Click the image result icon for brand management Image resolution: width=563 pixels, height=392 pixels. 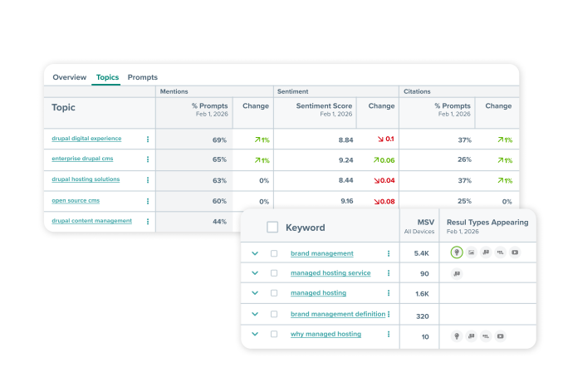(471, 252)
